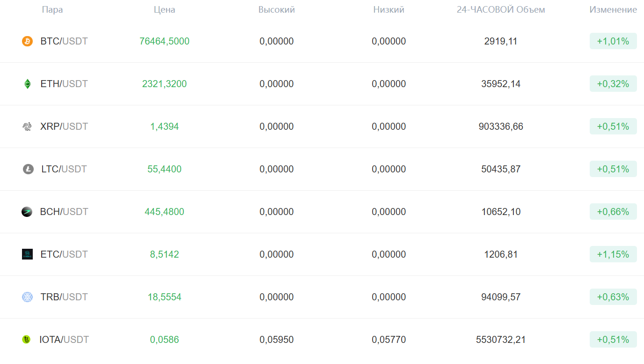644x364 pixels.
Task: Click the +0,66% change badge for BCH
Action: (613, 212)
